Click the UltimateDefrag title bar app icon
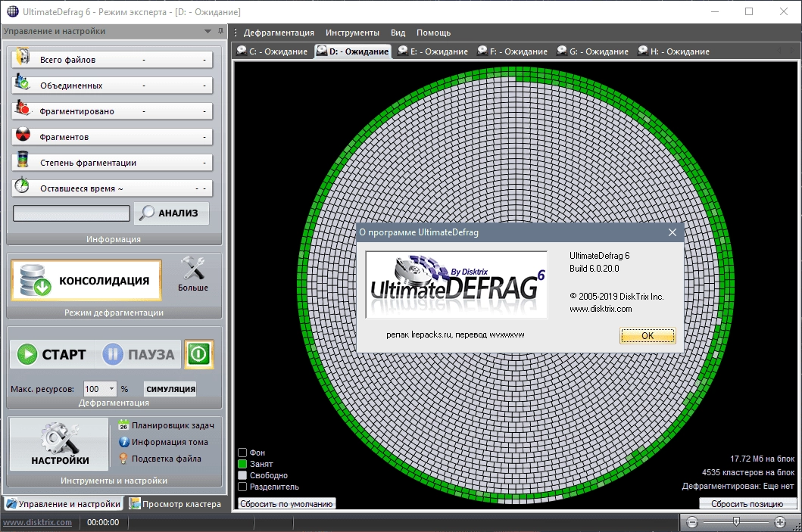The width and height of the screenshot is (802, 532). pos(12,11)
